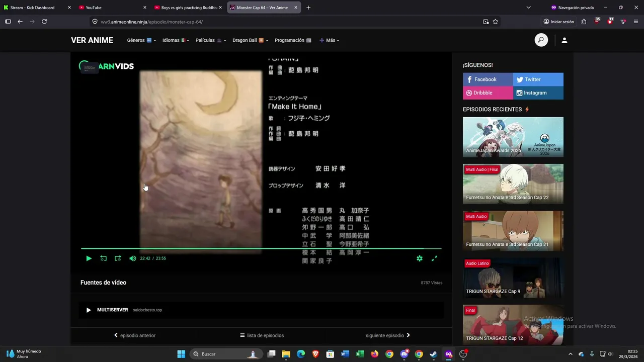The height and width of the screenshot is (362, 644).
Task: Open Brave browser from the taskbar
Action: (315, 354)
